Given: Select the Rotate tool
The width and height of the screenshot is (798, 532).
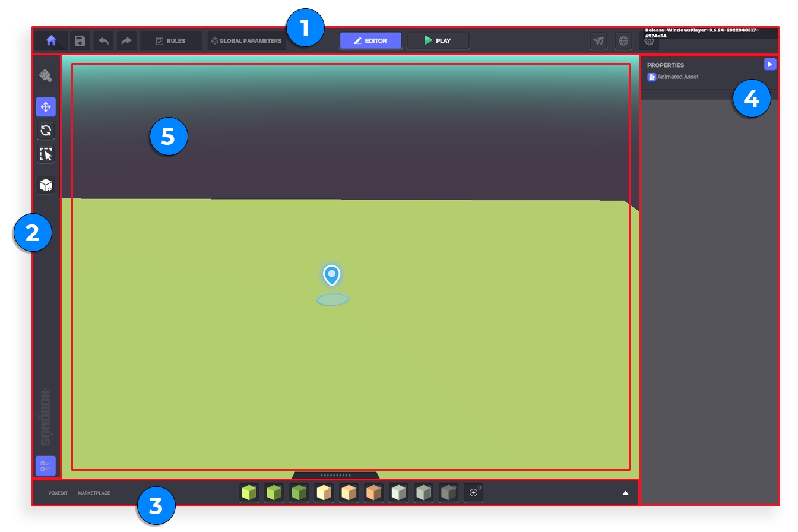Looking at the screenshot, I should [x=46, y=131].
